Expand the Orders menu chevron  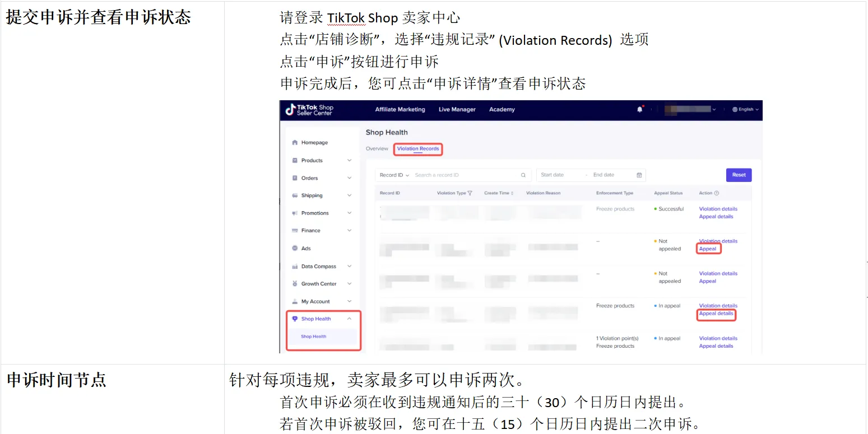(x=349, y=178)
